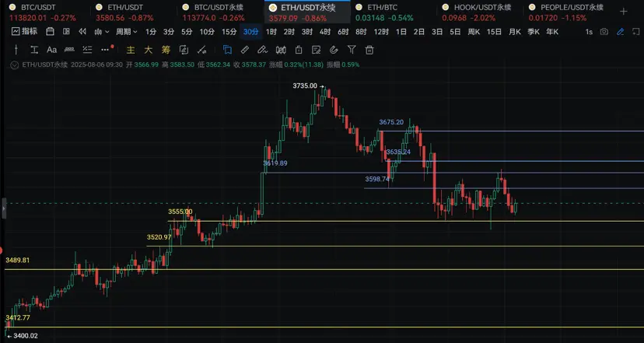The image size is (644, 343).
Task: Click the freehand pencil draw icon
Action: [262, 50]
